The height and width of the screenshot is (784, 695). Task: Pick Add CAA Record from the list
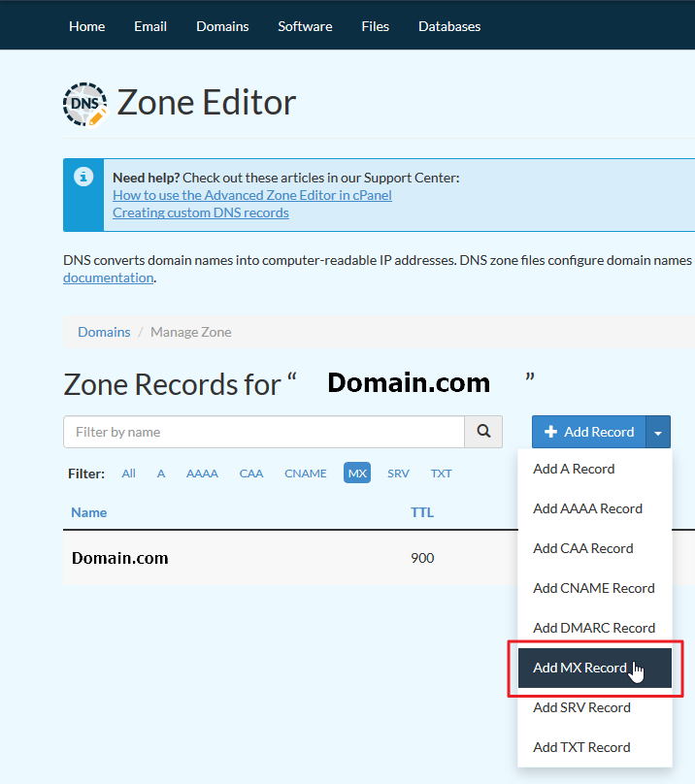coord(582,548)
